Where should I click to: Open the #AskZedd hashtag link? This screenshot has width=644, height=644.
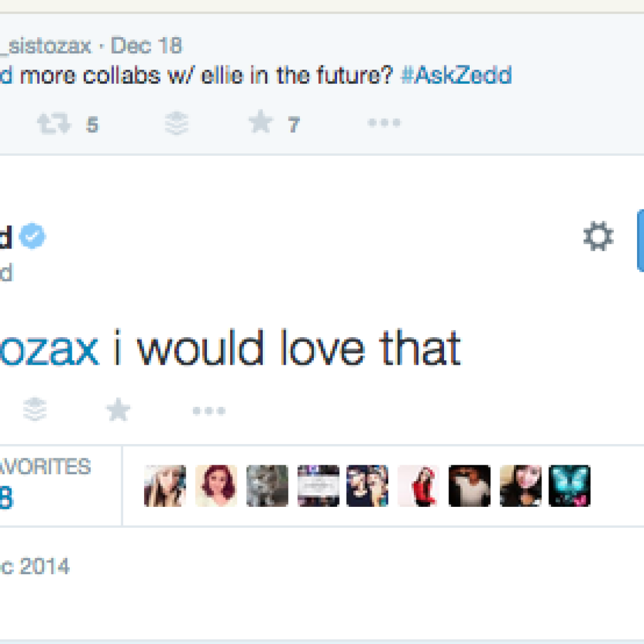coord(456,75)
